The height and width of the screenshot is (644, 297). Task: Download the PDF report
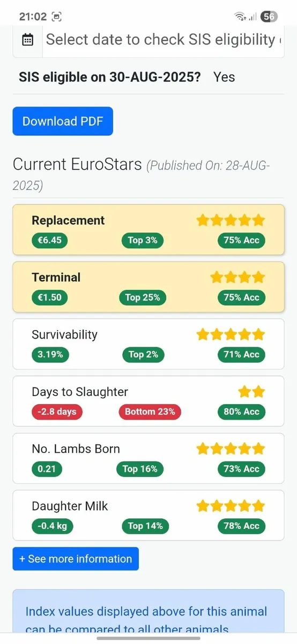click(x=63, y=121)
